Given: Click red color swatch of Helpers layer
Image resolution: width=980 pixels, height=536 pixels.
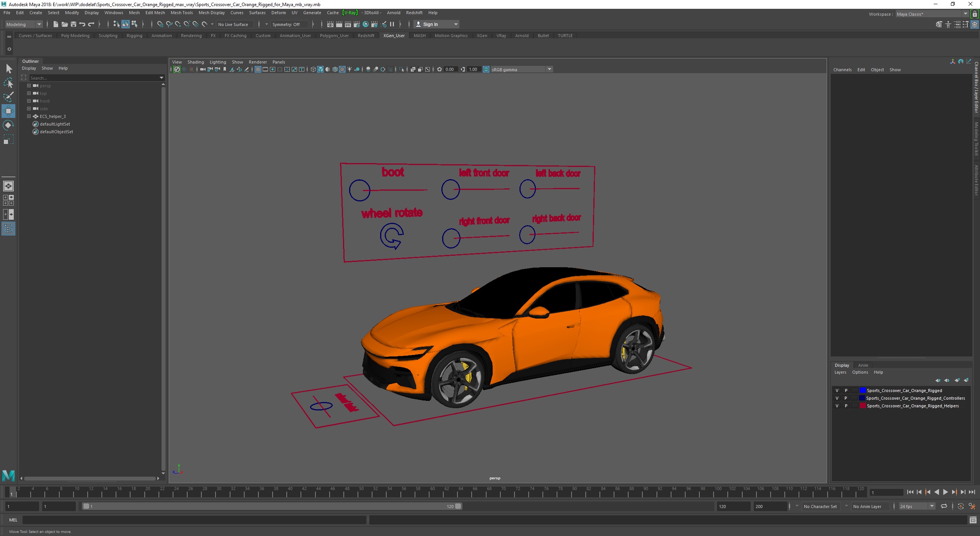Looking at the screenshot, I should (862, 406).
